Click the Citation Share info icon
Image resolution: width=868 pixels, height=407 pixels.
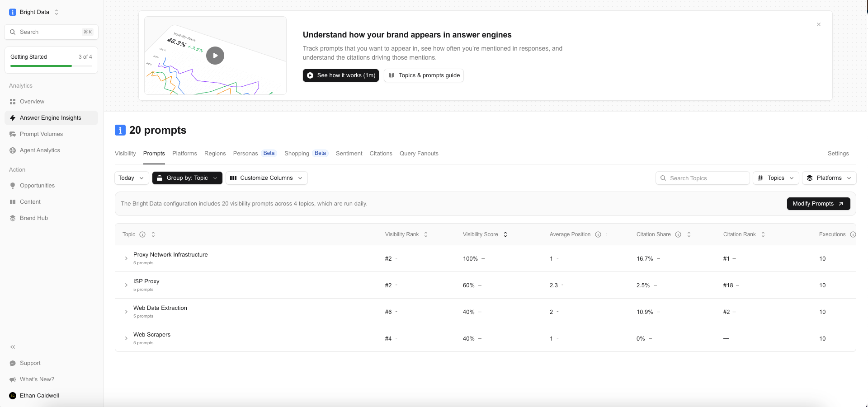(678, 234)
